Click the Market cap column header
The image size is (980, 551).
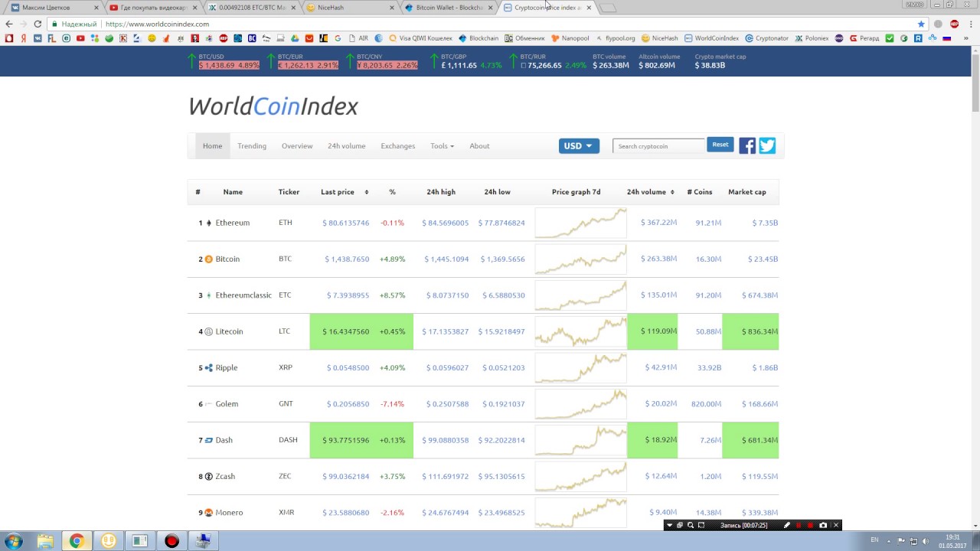click(x=747, y=192)
